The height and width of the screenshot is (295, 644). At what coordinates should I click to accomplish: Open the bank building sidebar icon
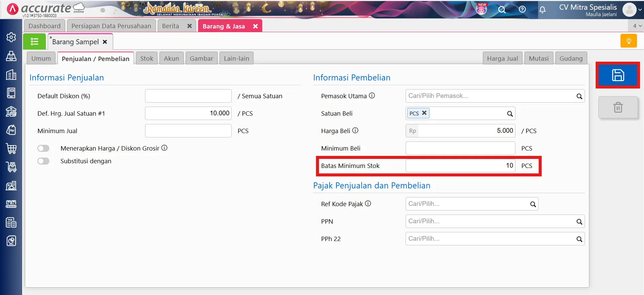tap(11, 111)
